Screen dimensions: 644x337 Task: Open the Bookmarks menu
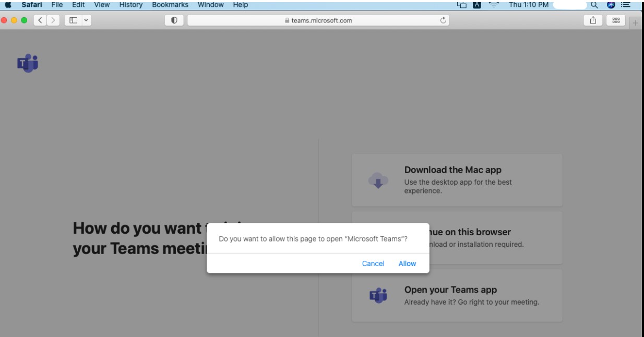pyautogui.click(x=170, y=5)
